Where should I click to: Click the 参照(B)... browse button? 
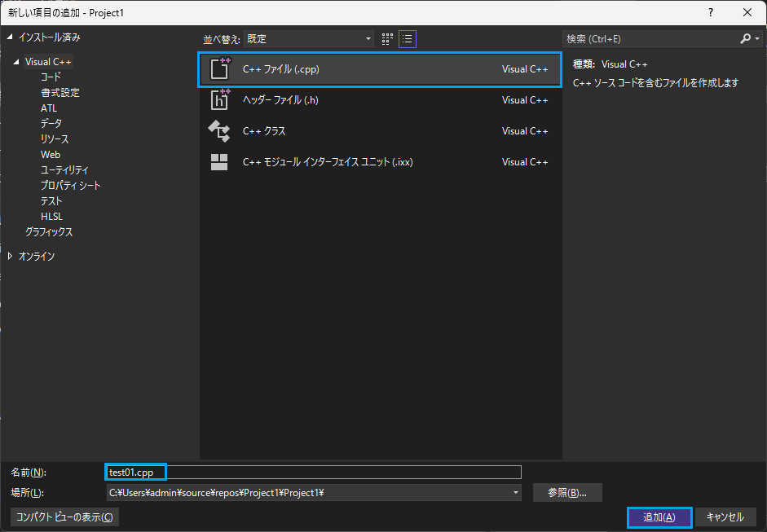pos(567,492)
